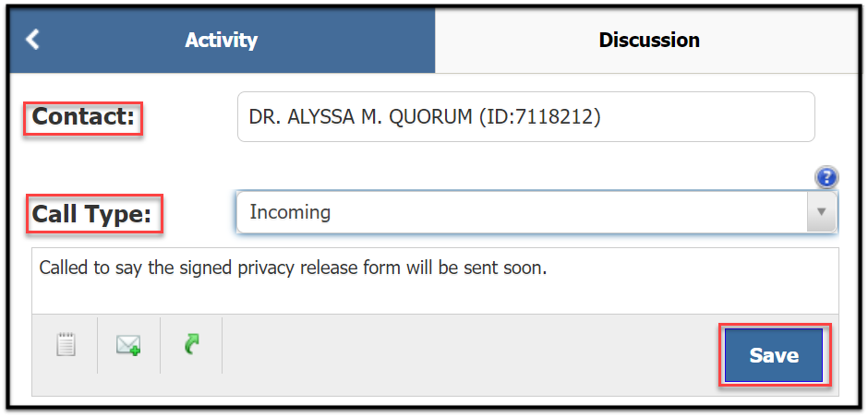Viewport: 868px width, 417px height.
Task: Select the Call Type: label
Action: click(x=92, y=213)
